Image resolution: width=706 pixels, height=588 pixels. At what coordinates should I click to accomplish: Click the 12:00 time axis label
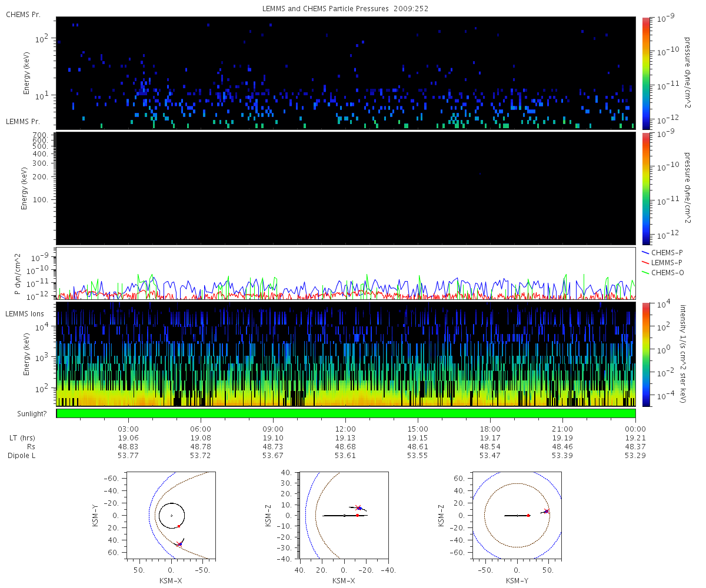point(345,429)
